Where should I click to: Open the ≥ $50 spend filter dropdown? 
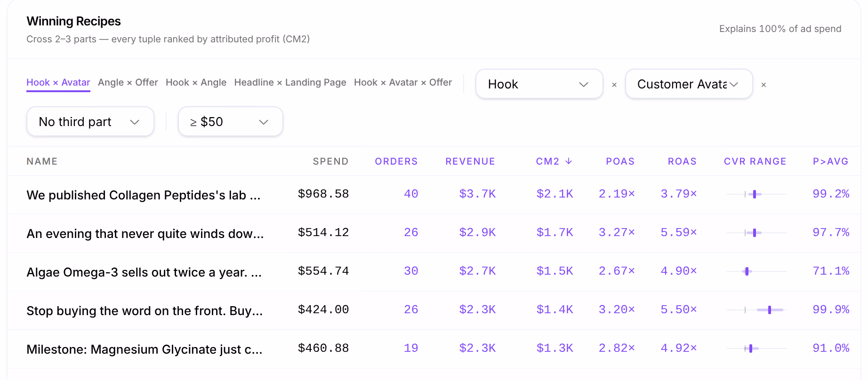[230, 122]
